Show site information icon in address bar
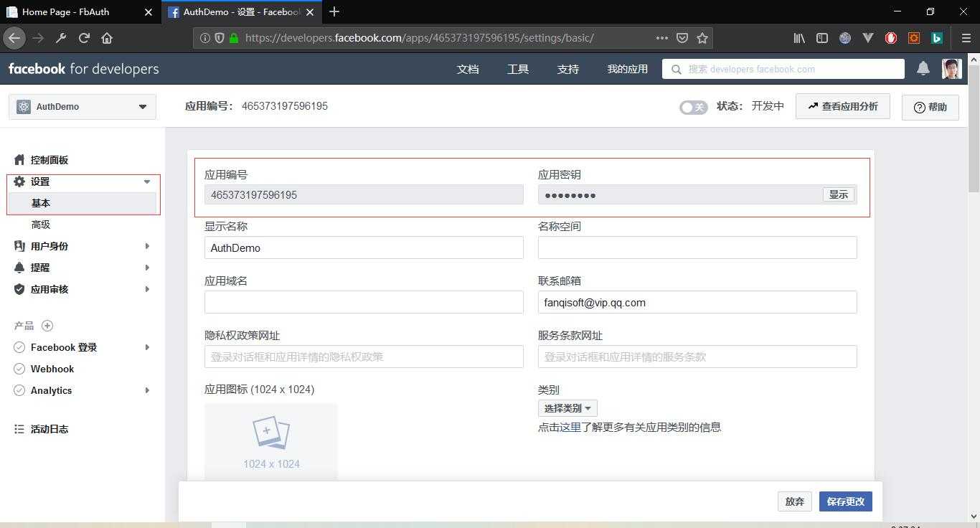 pos(204,38)
